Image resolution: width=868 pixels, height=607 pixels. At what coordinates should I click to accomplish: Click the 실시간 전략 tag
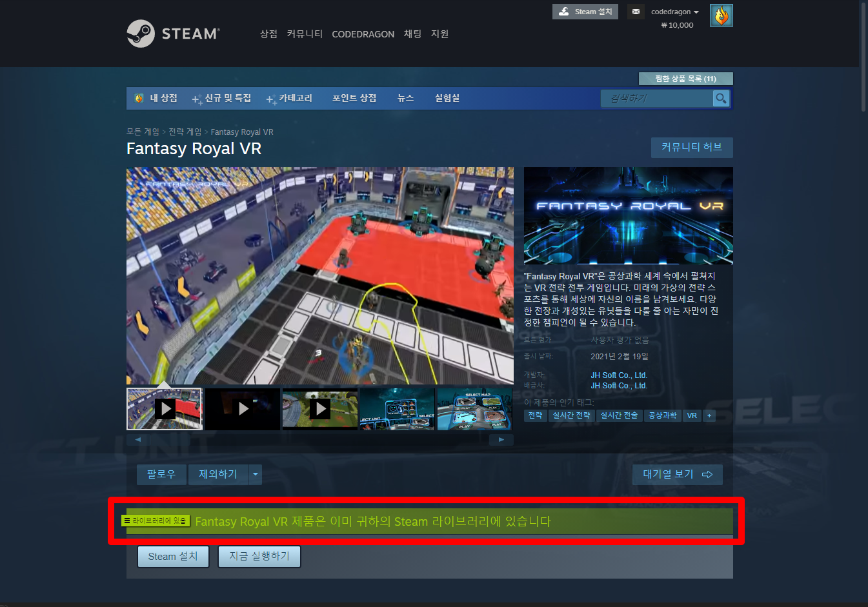pyautogui.click(x=572, y=415)
